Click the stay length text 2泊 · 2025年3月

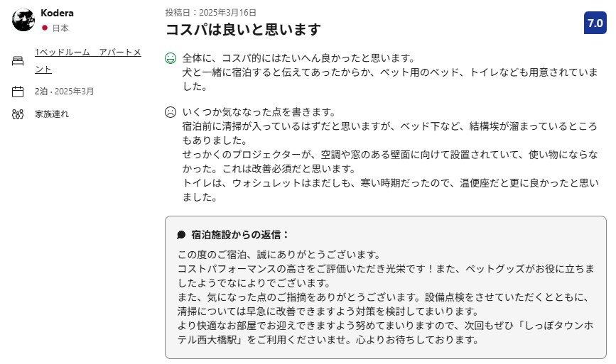coord(64,92)
